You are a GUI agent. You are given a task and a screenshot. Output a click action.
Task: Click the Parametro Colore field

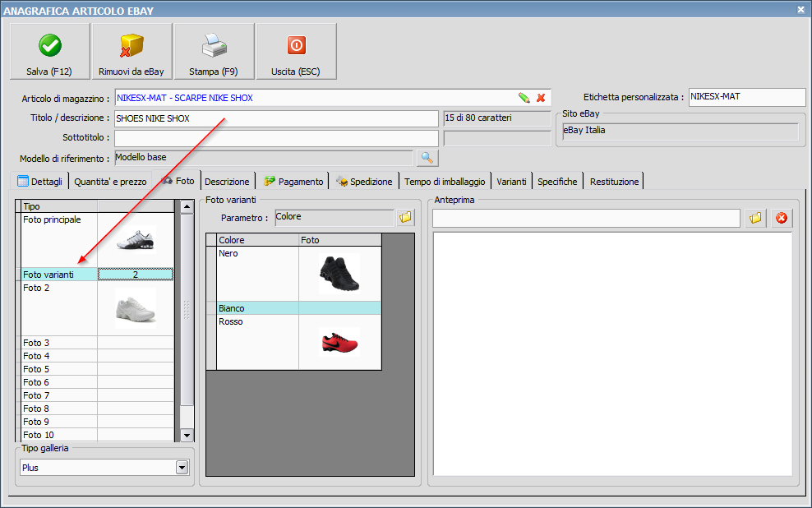(334, 218)
